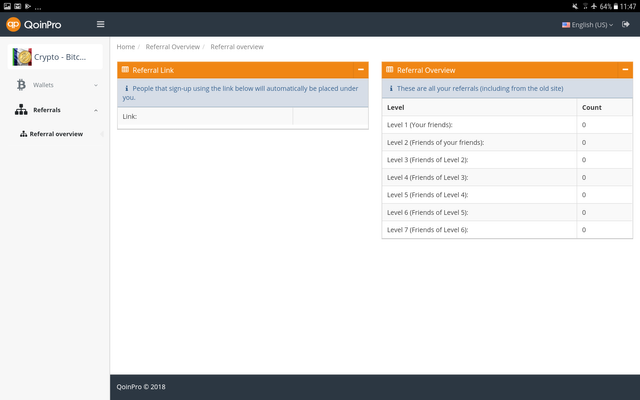Image resolution: width=640 pixels, height=400 pixels.
Task: Click the Referrals hierarchy sidebar icon
Action: (21, 110)
